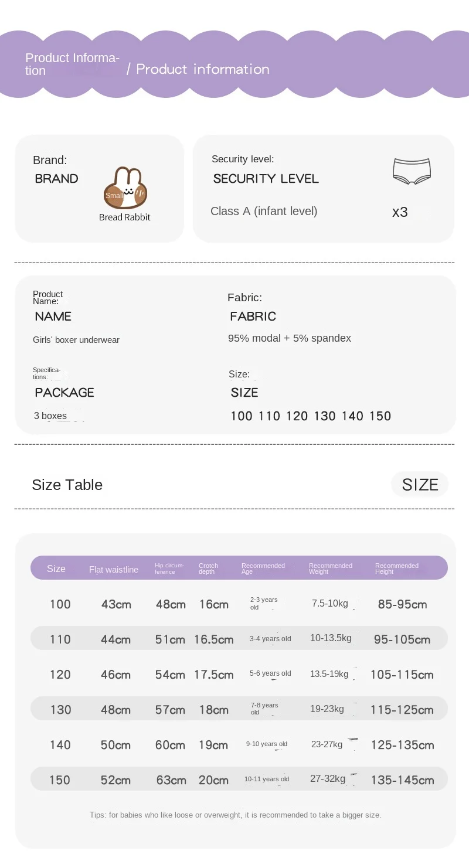Select the size 130 row label
Screen dimensions: 469x868
(x=60, y=710)
